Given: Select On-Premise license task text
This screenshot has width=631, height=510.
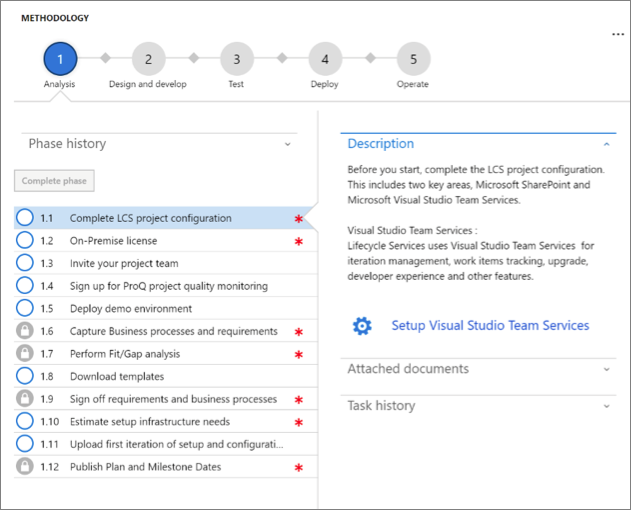Looking at the screenshot, I should coord(113,241).
